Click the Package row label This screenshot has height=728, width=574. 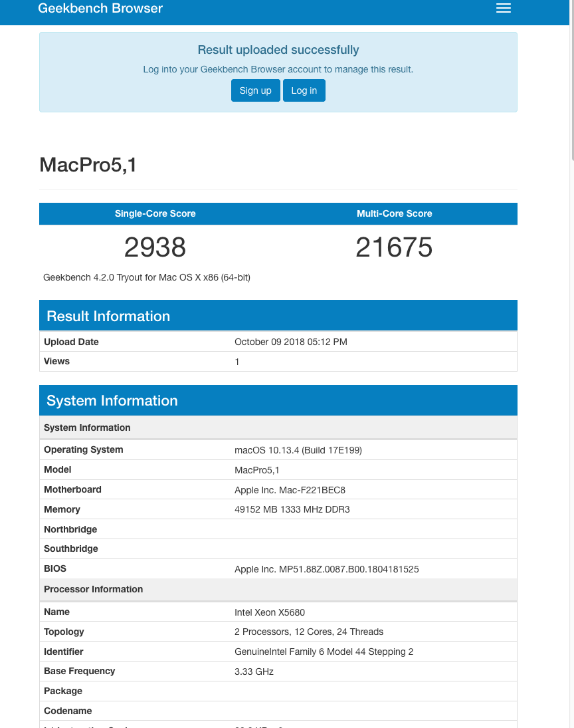(x=63, y=691)
